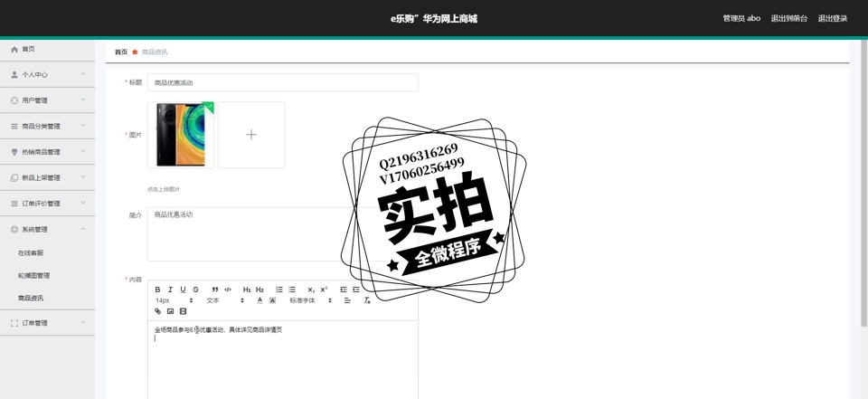Expand the 商品分类管理 sidebar menu
This screenshot has width=868, height=399.
pos(47,126)
